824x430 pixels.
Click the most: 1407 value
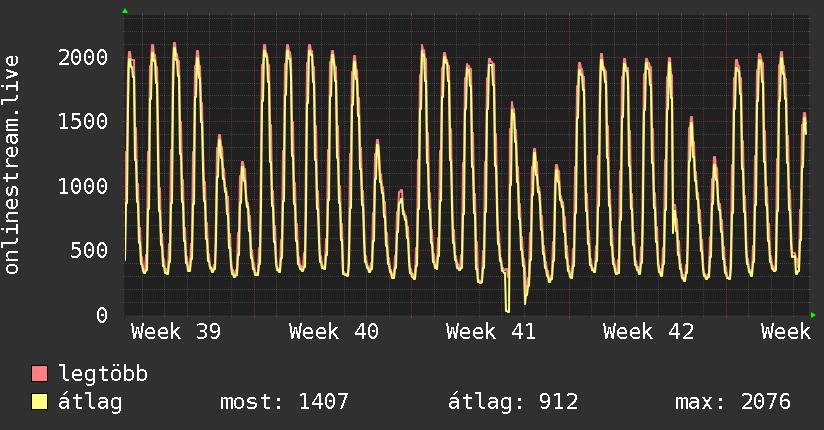284,402
